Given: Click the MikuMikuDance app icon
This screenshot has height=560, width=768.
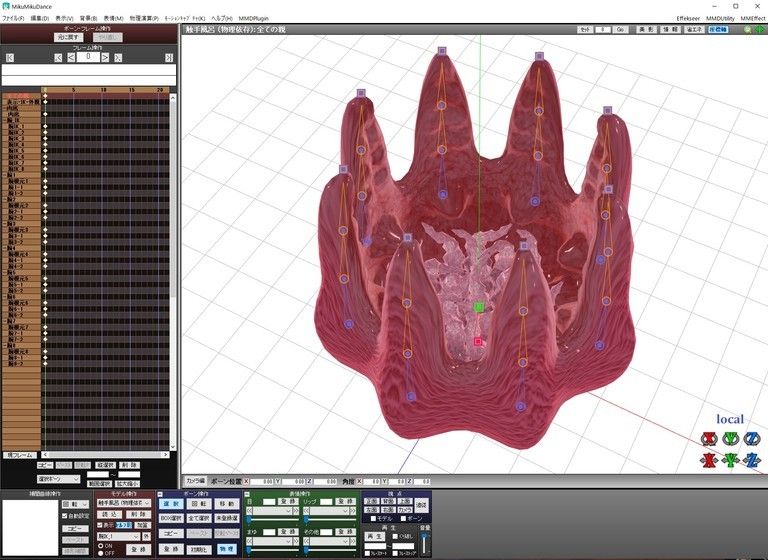Looking at the screenshot, I should tap(6, 6).
